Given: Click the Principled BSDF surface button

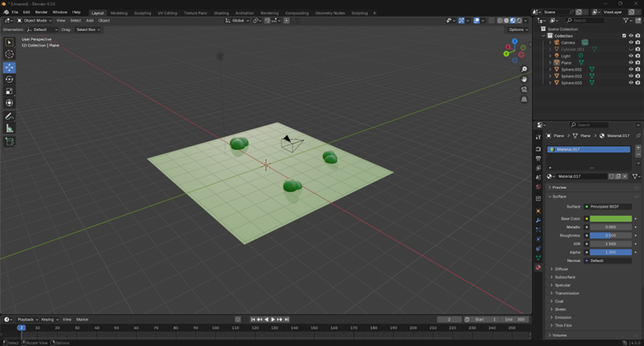Looking at the screenshot, I should tap(608, 206).
